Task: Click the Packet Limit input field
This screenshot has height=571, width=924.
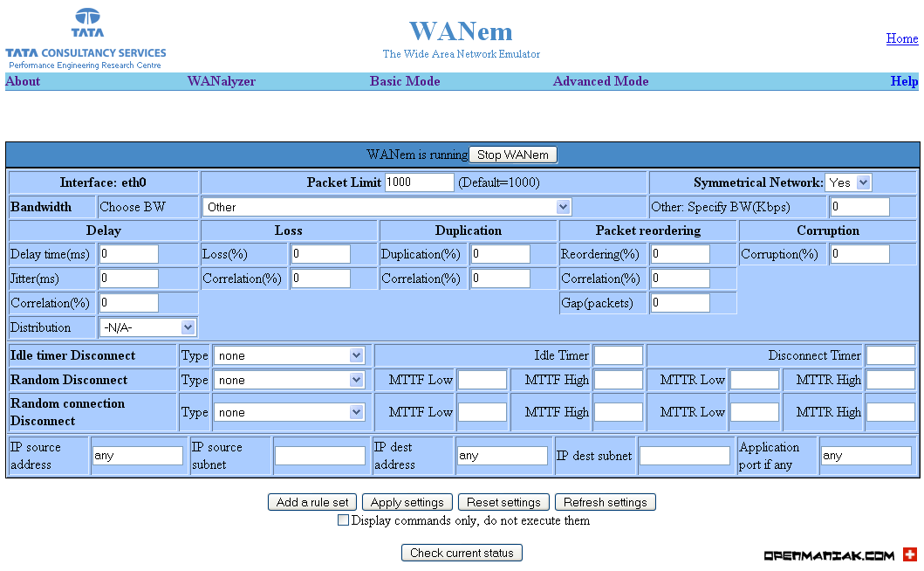Action: tap(420, 182)
